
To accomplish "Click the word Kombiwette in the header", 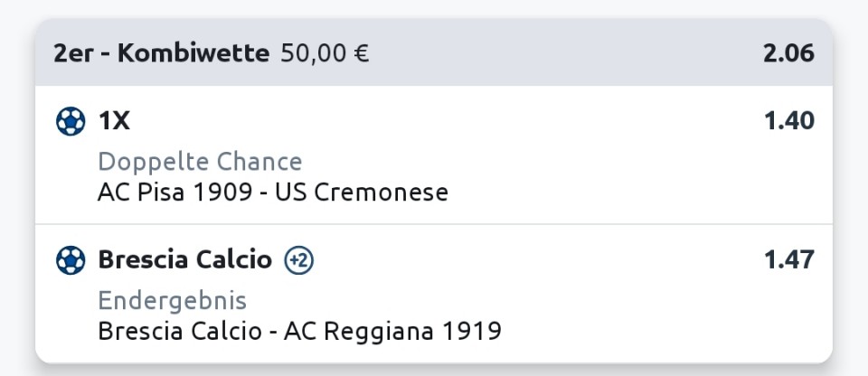I will click(x=193, y=53).
